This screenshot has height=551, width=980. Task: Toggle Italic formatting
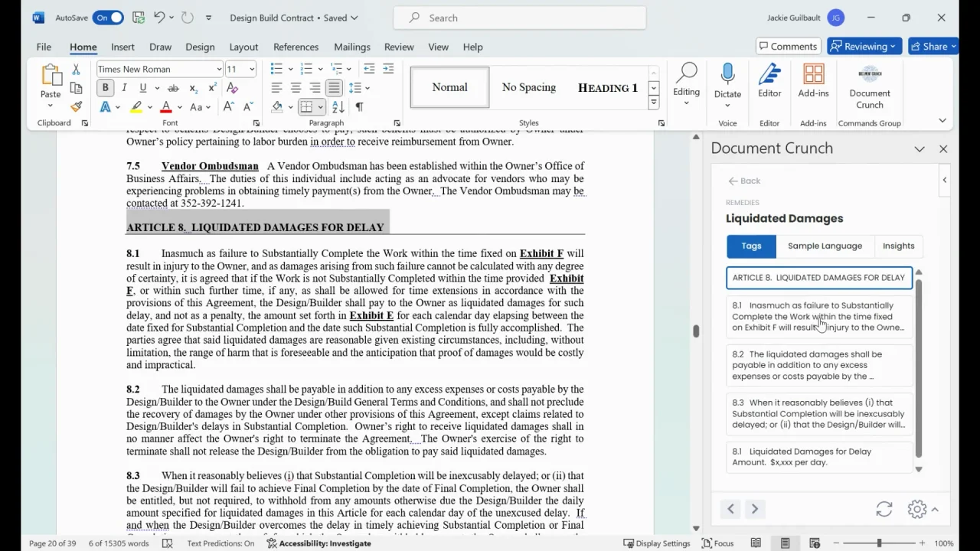click(x=124, y=88)
